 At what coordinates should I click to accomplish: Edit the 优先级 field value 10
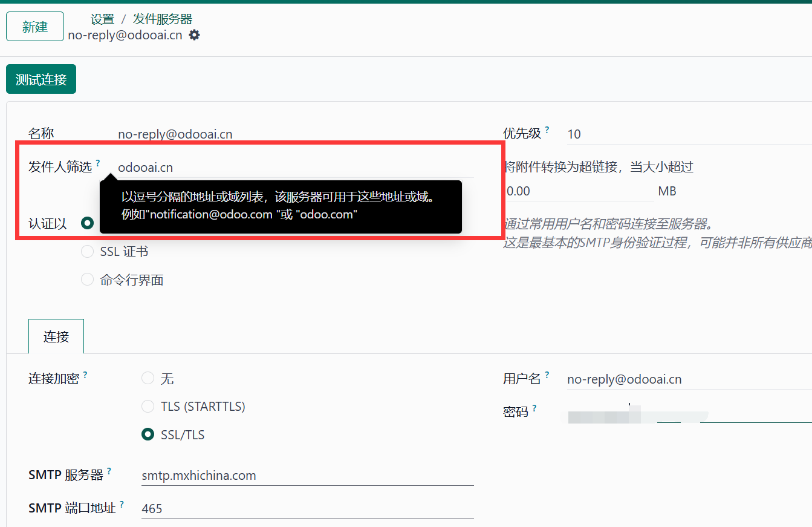tap(689, 134)
